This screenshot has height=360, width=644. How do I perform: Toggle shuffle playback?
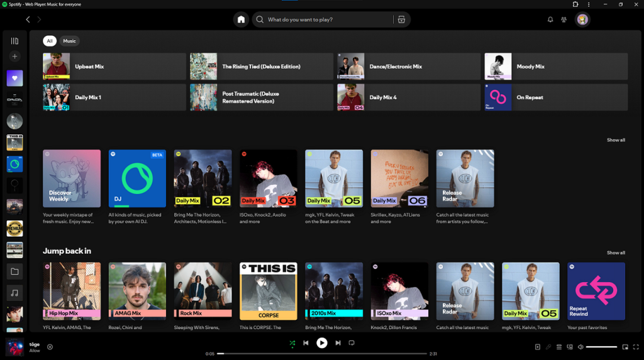(x=292, y=343)
